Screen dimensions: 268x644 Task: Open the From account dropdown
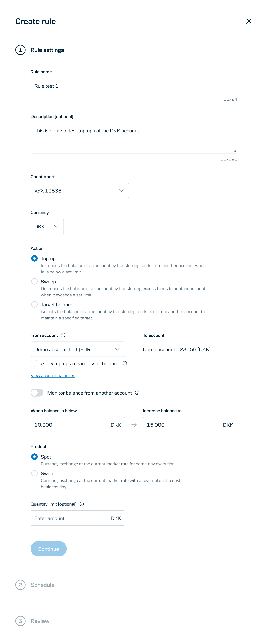point(78,349)
